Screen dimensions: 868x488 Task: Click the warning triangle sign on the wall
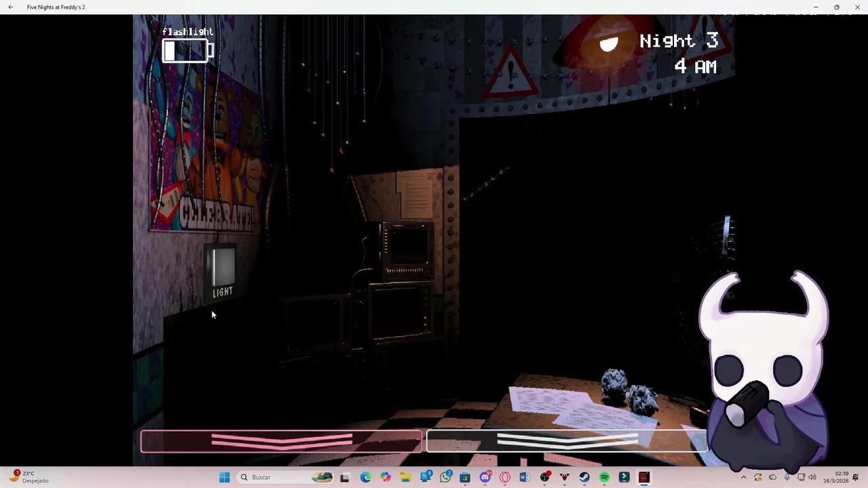pos(512,72)
